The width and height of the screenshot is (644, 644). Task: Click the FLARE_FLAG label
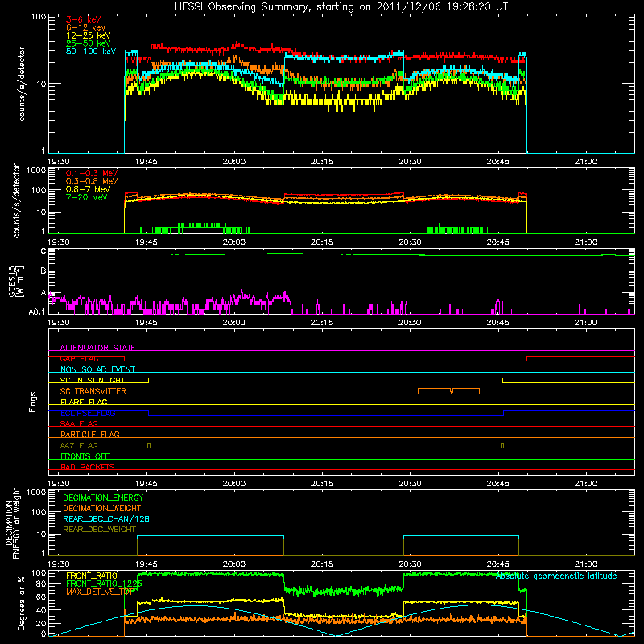84,402
